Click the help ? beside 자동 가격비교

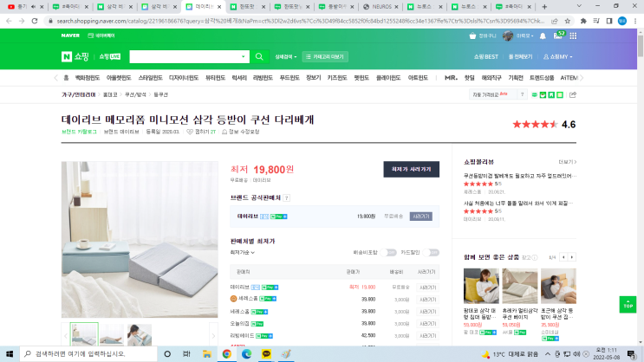tap(522, 94)
